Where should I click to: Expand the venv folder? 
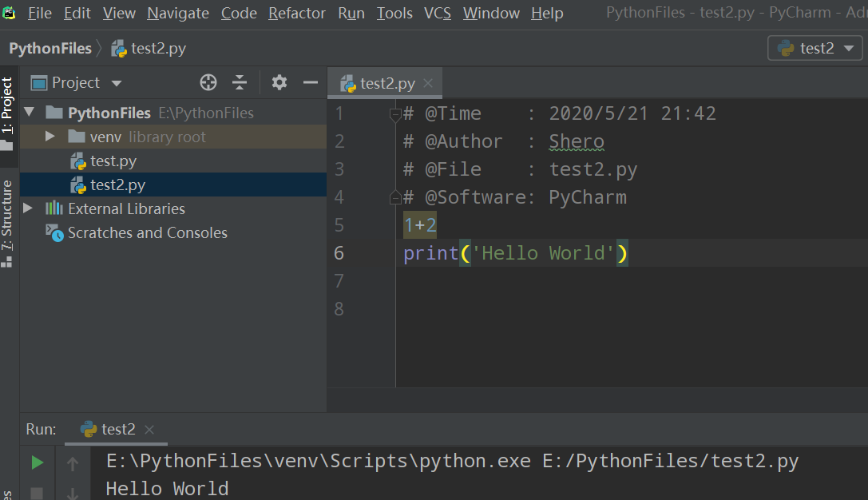click(50, 137)
